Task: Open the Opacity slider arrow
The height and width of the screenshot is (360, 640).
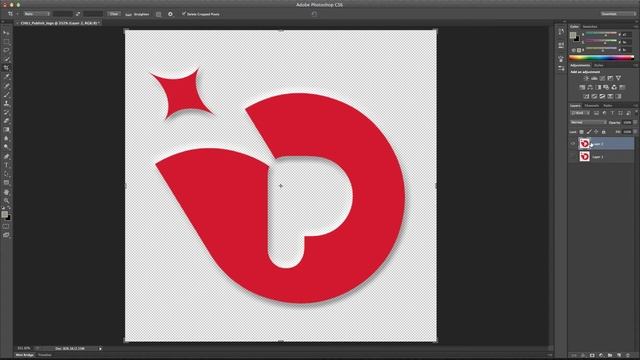Action: click(x=636, y=122)
